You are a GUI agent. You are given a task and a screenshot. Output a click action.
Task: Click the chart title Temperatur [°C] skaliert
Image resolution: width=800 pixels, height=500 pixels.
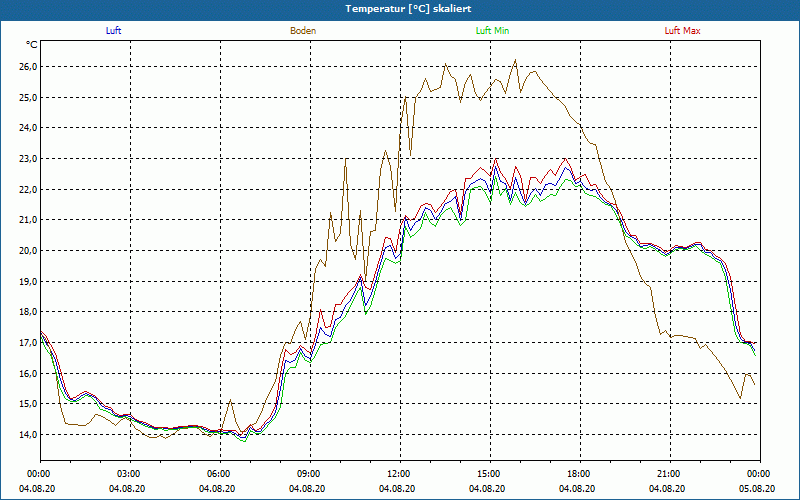pyautogui.click(x=408, y=9)
